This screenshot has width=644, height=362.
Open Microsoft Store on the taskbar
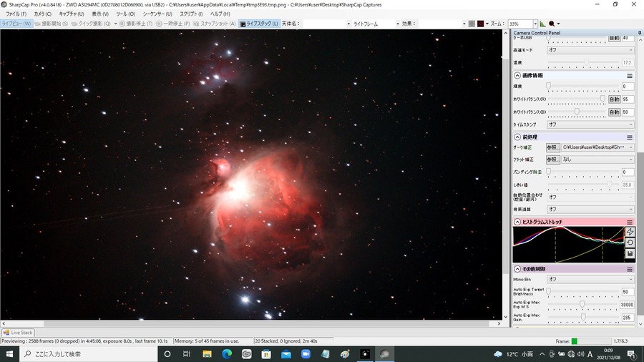coord(266,354)
